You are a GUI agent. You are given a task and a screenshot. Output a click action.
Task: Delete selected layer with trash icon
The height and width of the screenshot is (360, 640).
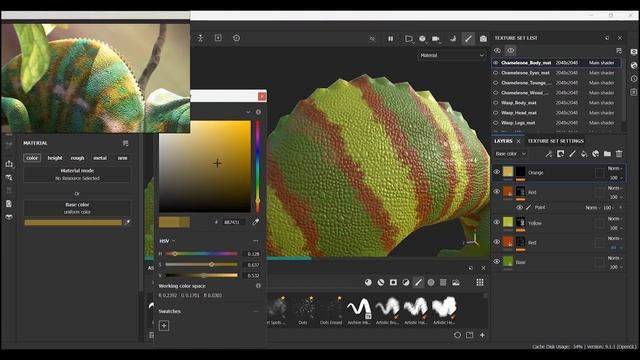click(619, 154)
